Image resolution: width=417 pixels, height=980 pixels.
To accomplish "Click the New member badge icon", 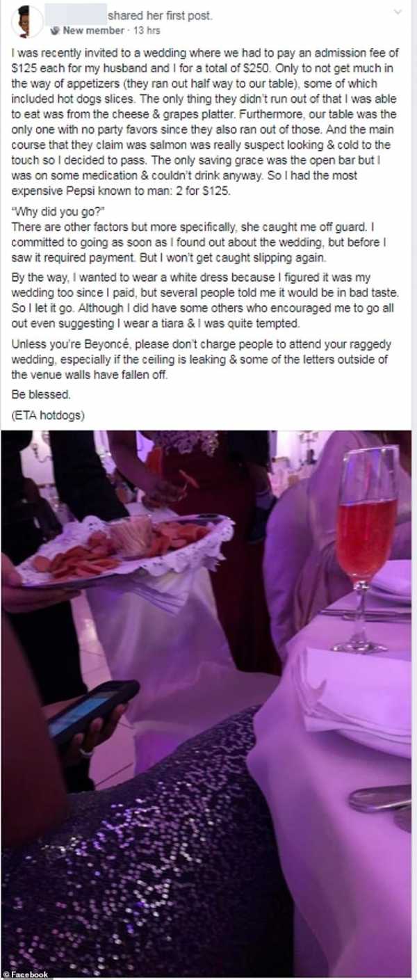I will point(55,31).
